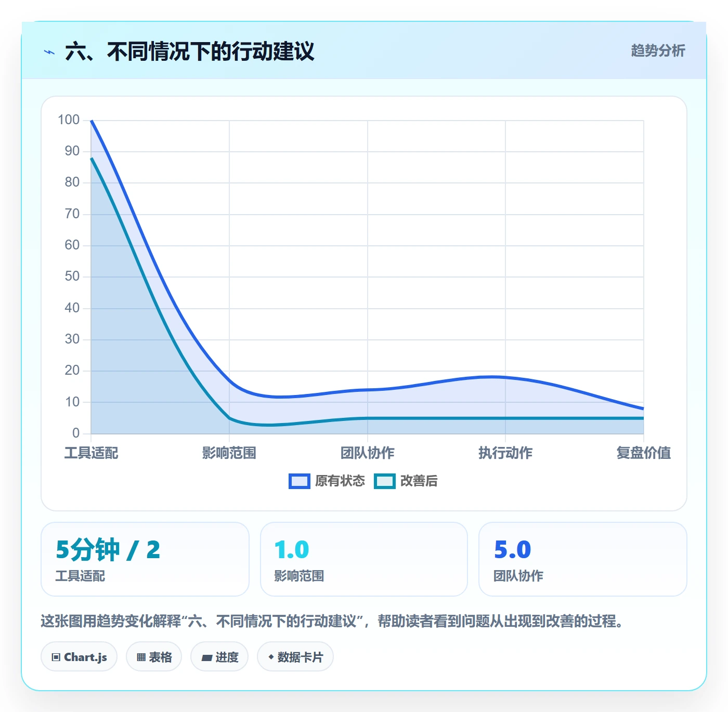The height and width of the screenshot is (712, 728).
Task: Click the x-axis label 执行动作
Action: click(x=505, y=453)
